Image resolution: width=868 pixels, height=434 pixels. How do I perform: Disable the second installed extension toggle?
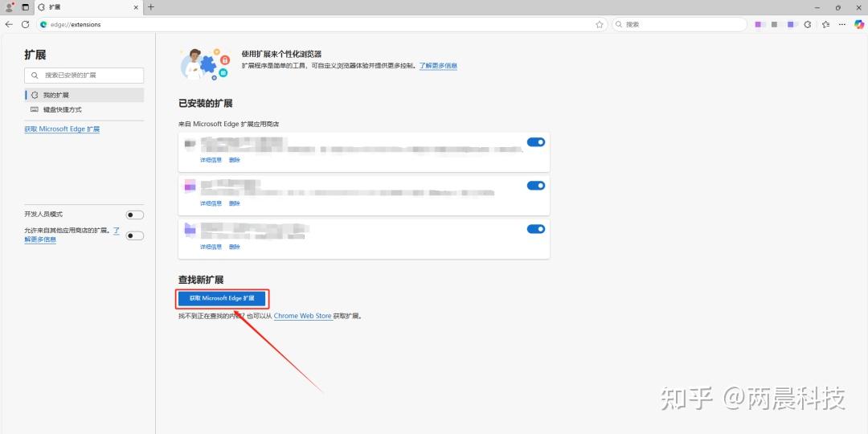[x=536, y=186]
